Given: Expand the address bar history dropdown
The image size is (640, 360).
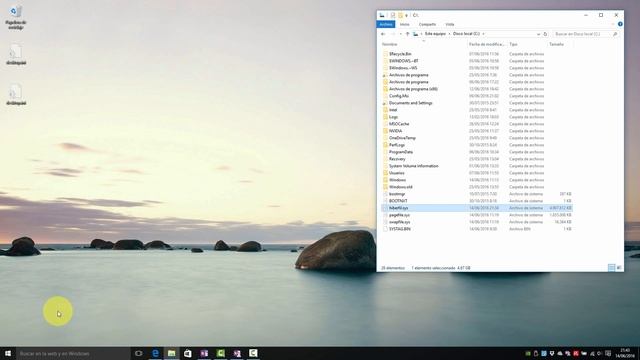Looking at the screenshot, I should 538,34.
